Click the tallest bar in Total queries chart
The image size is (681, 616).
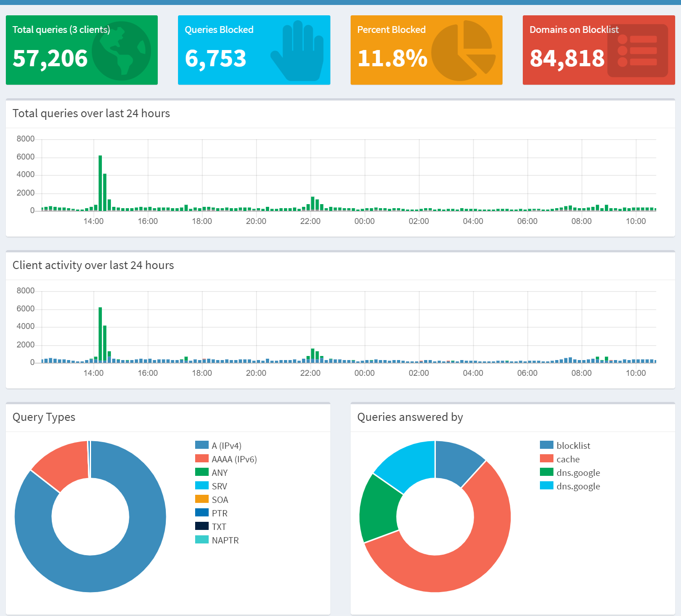point(100,180)
